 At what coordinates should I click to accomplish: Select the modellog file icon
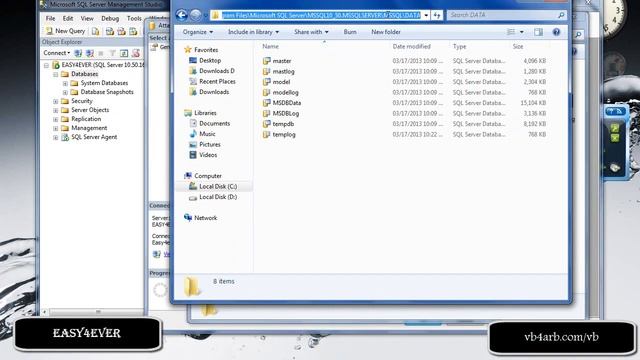267,93
